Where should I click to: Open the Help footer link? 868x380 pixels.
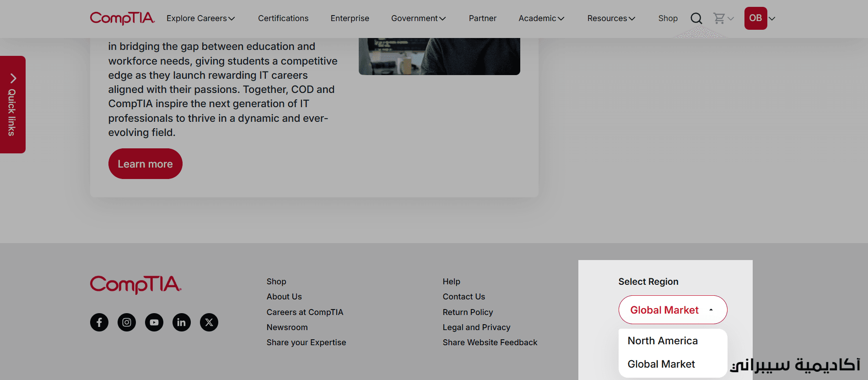452,282
